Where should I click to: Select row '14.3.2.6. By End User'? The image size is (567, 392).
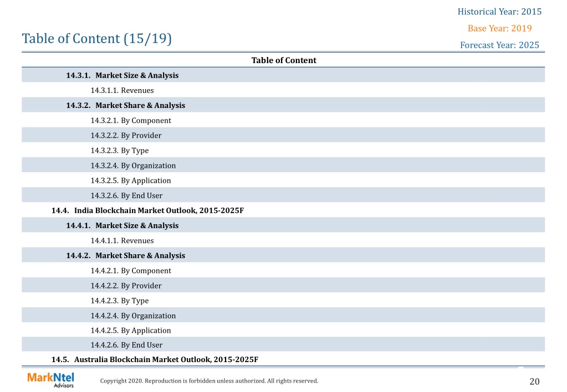coord(283,195)
